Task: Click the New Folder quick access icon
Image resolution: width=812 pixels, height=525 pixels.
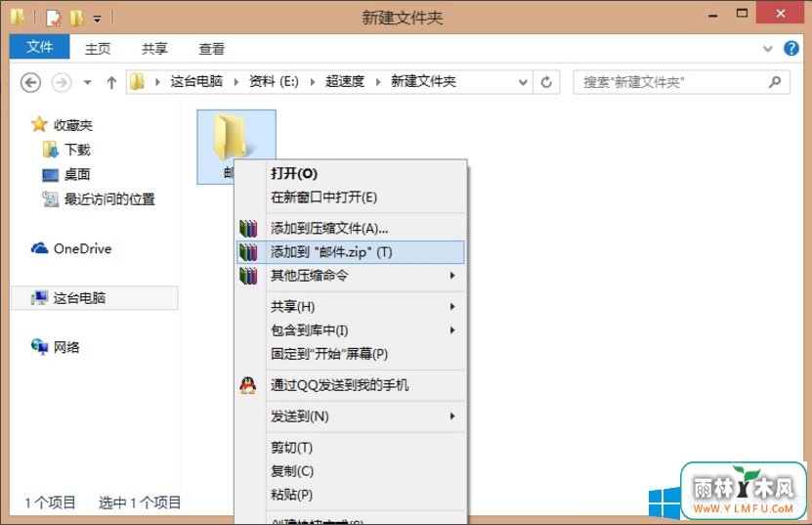Action: point(76,18)
